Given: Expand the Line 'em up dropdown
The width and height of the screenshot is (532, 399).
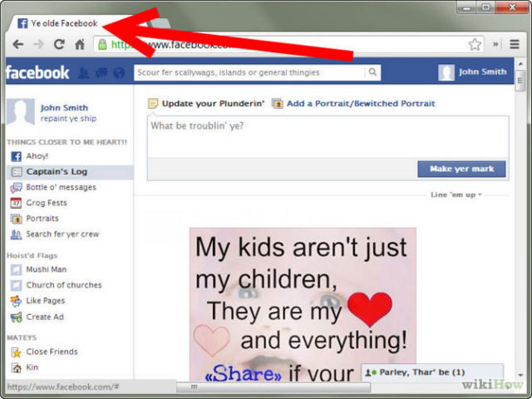Looking at the screenshot, I should [x=456, y=195].
